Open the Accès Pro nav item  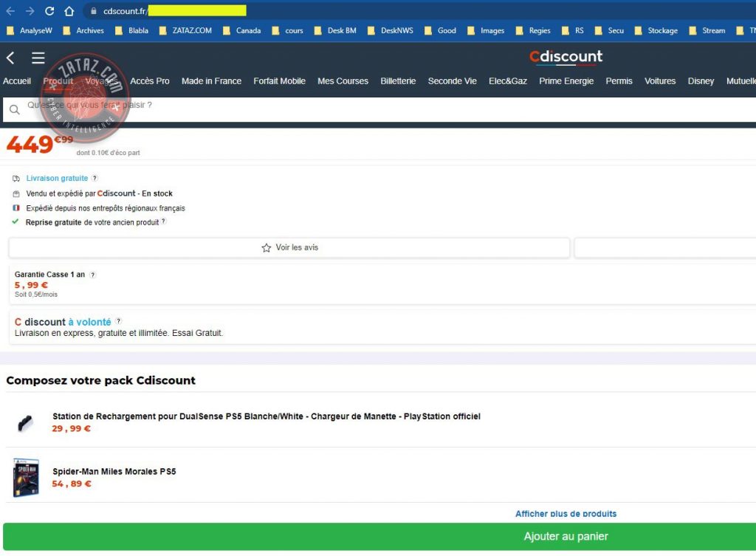tap(149, 81)
